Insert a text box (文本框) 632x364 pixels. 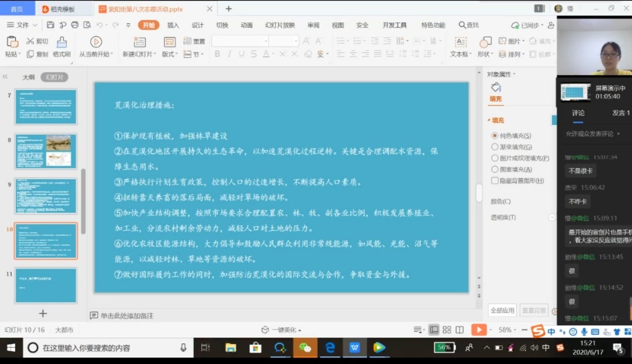coord(460,42)
